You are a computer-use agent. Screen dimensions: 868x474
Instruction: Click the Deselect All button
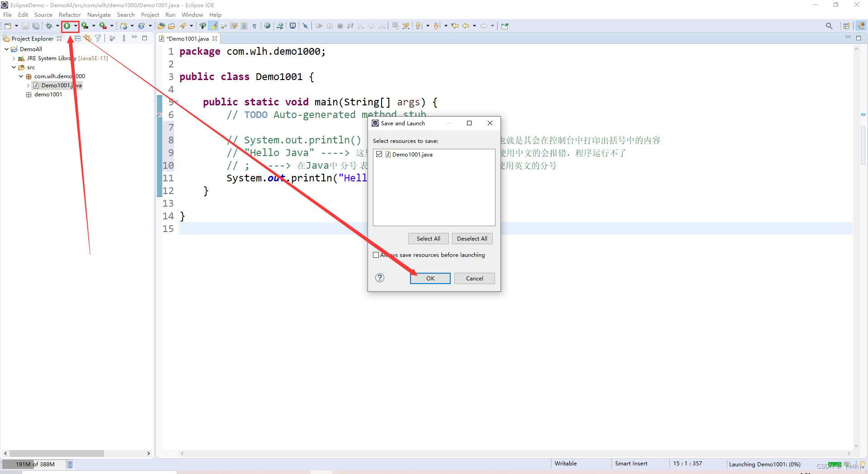[x=472, y=238]
